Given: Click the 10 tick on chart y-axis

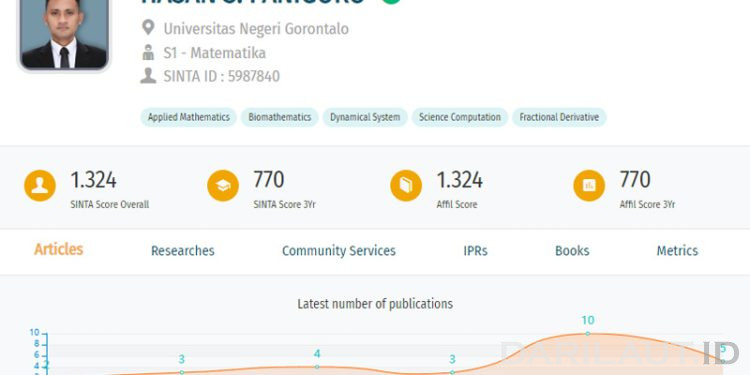Looking at the screenshot, I should coord(34,333).
